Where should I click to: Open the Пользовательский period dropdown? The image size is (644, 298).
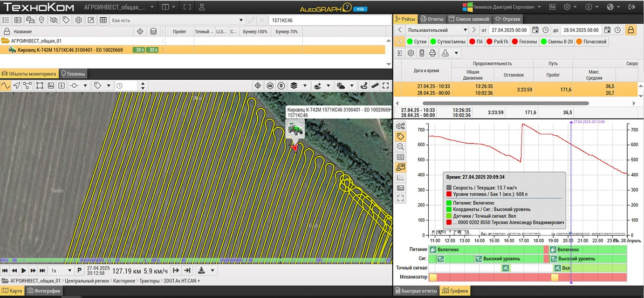click(437, 30)
